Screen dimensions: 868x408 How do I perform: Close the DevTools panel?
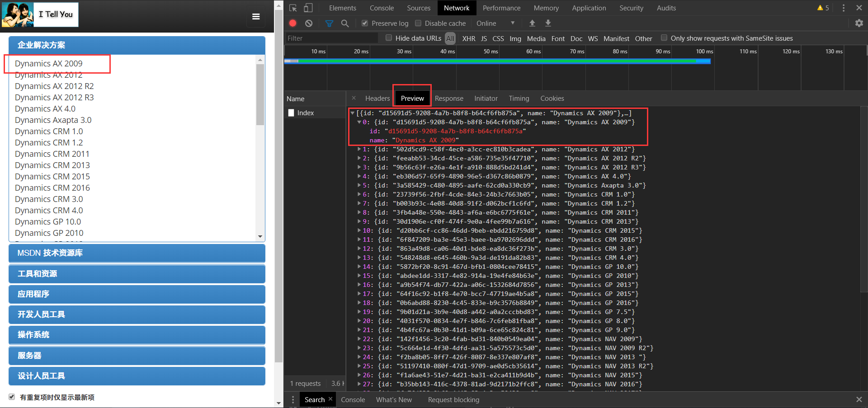click(859, 8)
